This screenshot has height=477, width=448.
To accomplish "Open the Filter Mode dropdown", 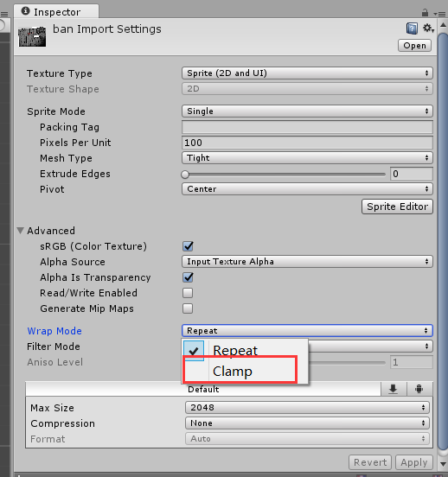I will [x=370, y=347].
